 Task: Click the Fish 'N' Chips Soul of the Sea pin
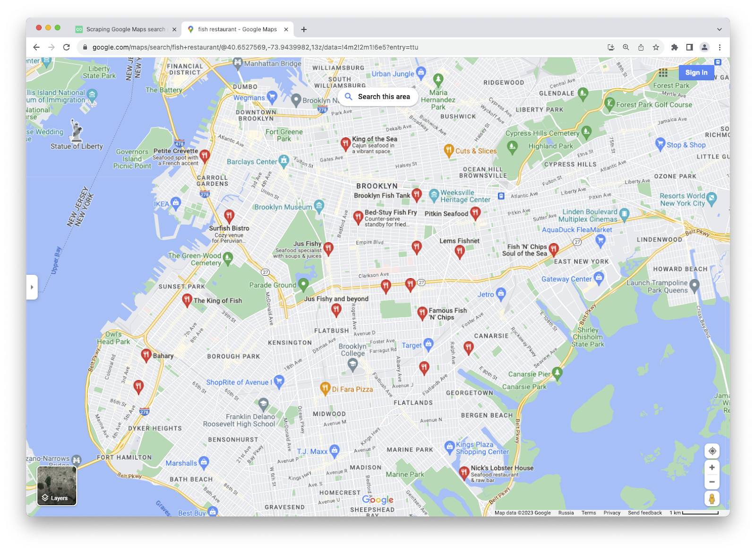click(554, 249)
